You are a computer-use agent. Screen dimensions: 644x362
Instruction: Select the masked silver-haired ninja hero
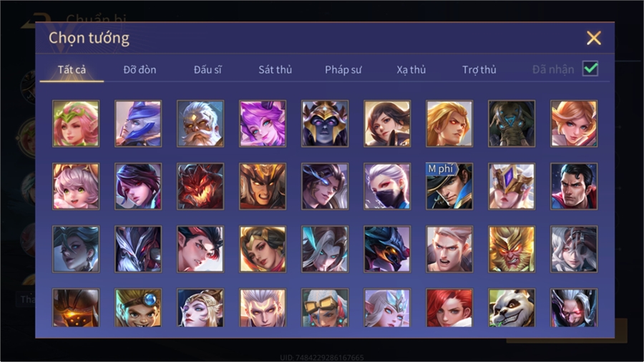[387, 186]
